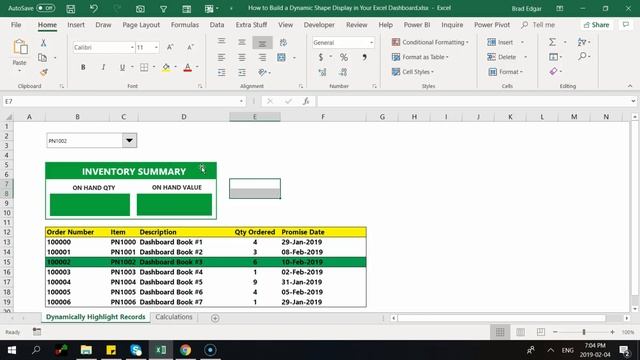The height and width of the screenshot is (360, 640).
Task: Apply accounting dollar format
Action: pyautogui.click(x=321, y=58)
